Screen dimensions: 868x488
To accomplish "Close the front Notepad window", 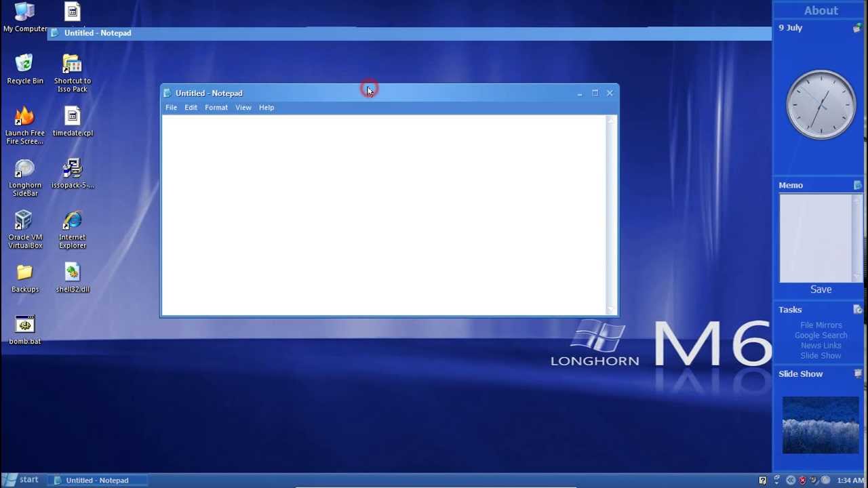I will [x=610, y=94].
